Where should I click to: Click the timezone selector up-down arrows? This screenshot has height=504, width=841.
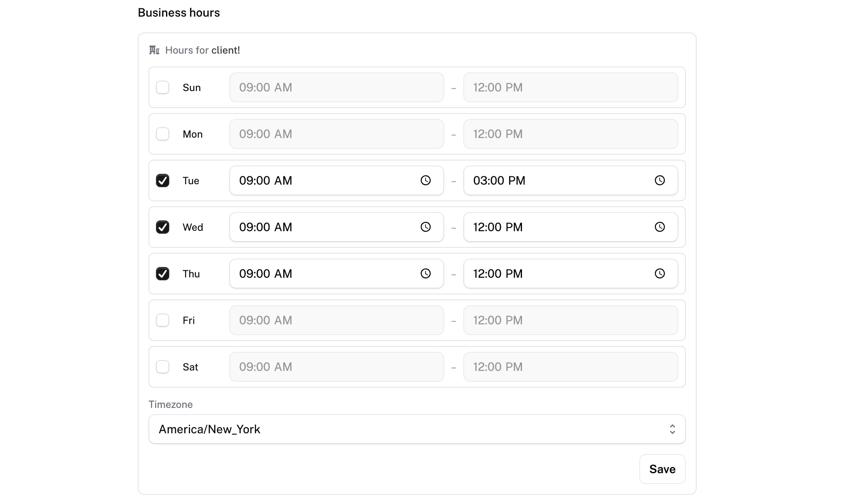click(672, 429)
